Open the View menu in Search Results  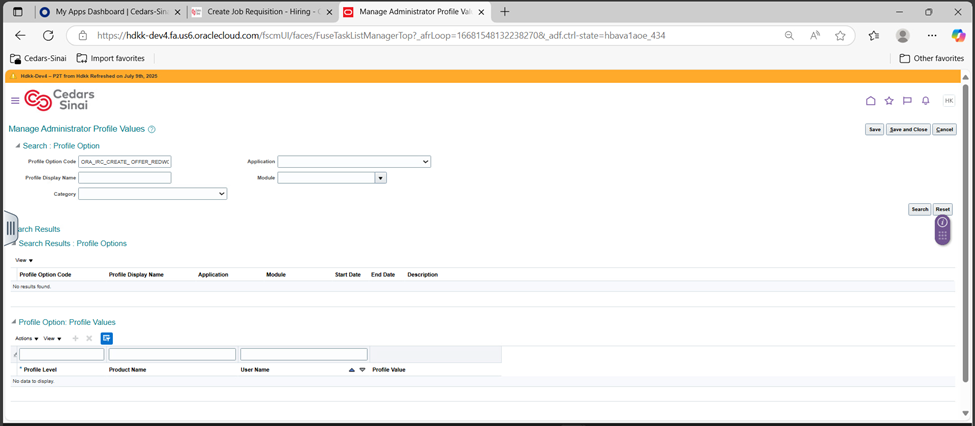[x=24, y=260]
